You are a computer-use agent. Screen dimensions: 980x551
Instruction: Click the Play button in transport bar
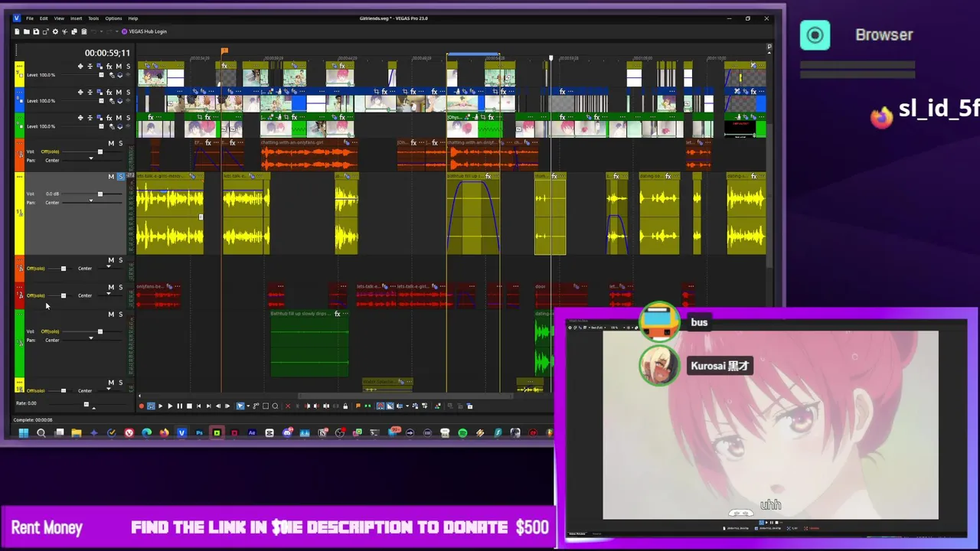(170, 406)
